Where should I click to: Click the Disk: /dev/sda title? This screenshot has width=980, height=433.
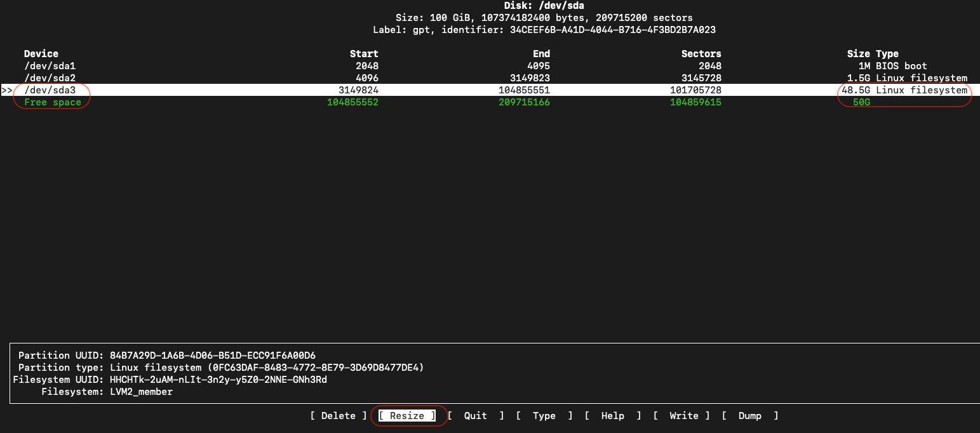[x=544, y=6]
